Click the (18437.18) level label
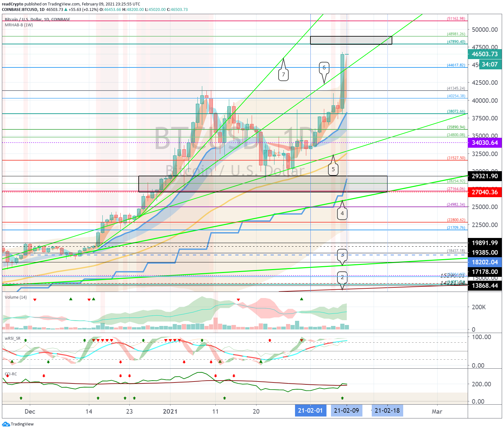 [x=456, y=251]
